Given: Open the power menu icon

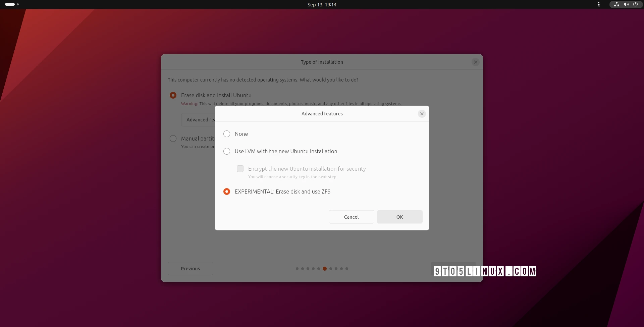Looking at the screenshot, I should (x=636, y=4).
